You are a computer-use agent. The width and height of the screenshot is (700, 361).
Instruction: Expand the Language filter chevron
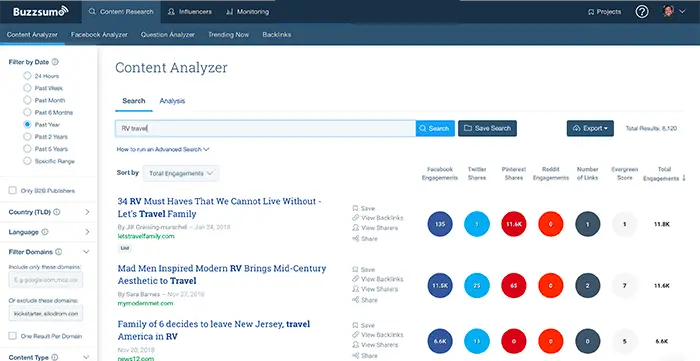click(x=87, y=232)
